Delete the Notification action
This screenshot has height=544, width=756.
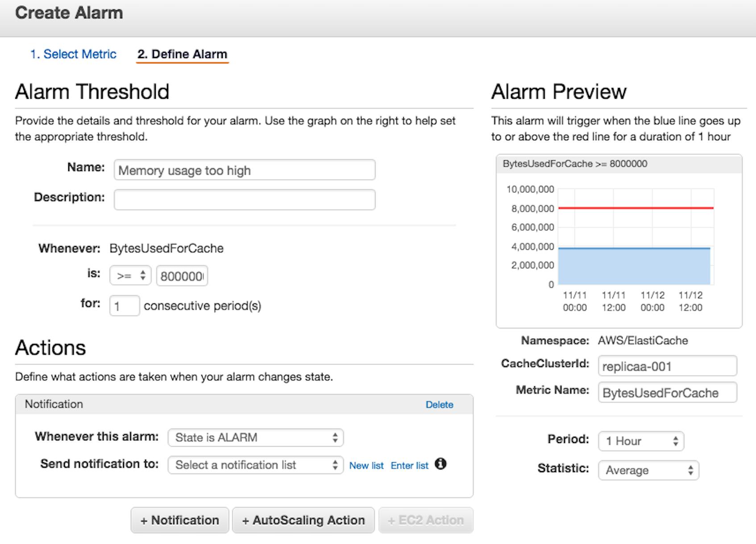pyautogui.click(x=440, y=404)
